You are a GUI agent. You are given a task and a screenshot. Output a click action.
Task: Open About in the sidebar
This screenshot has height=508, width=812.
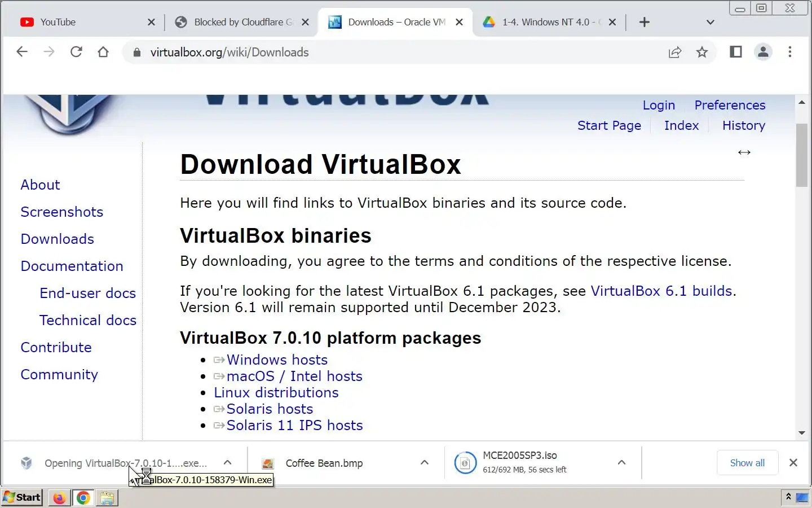pyautogui.click(x=40, y=185)
